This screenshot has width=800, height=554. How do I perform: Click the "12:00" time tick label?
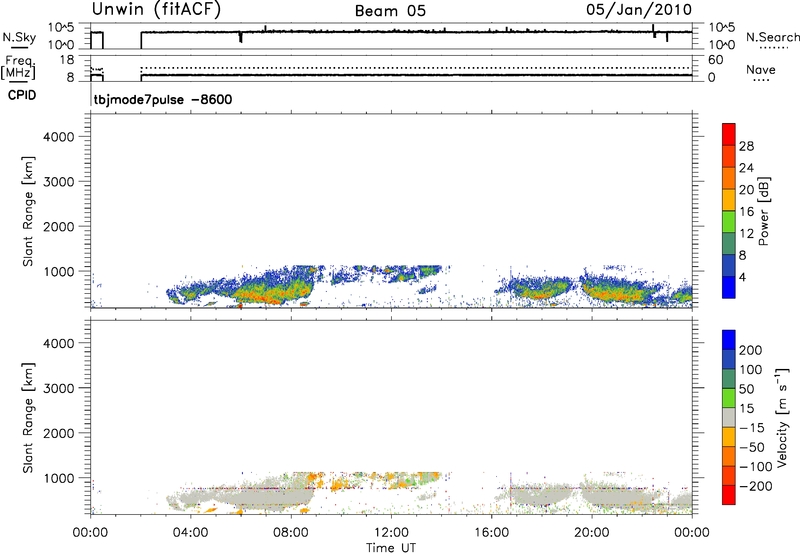point(391,533)
